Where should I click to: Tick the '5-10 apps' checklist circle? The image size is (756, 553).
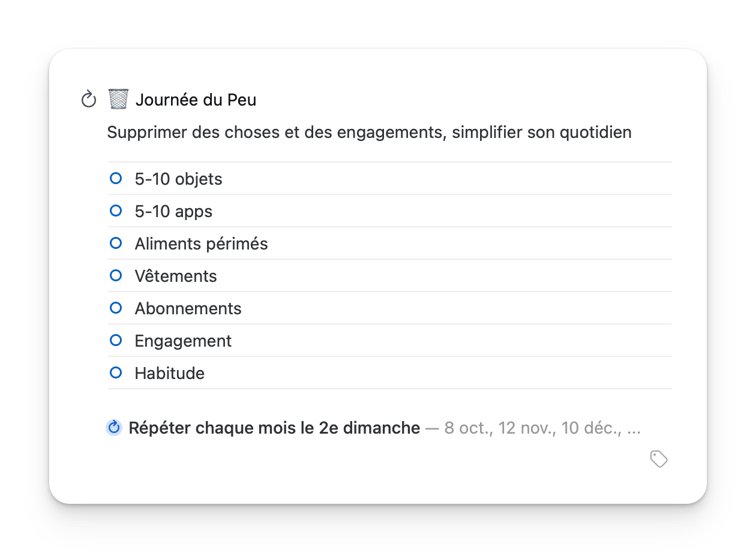click(x=116, y=211)
